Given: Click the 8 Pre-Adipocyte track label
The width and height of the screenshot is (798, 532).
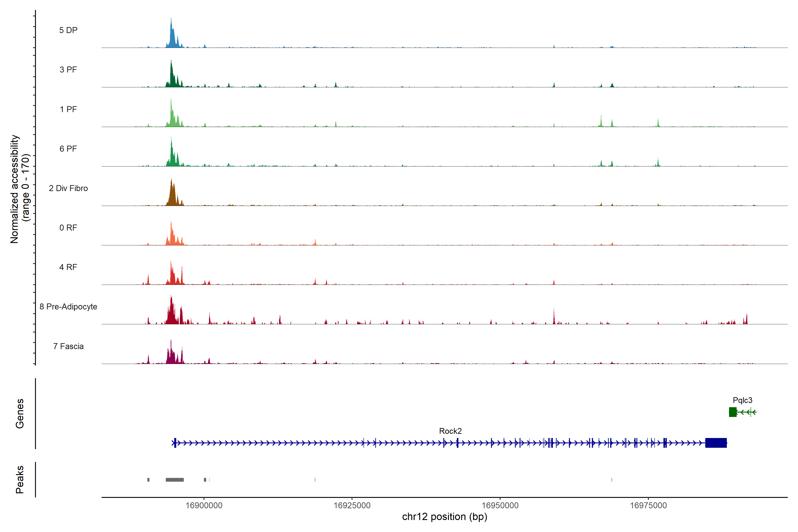Looking at the screenshot, I should pos(68,307).
